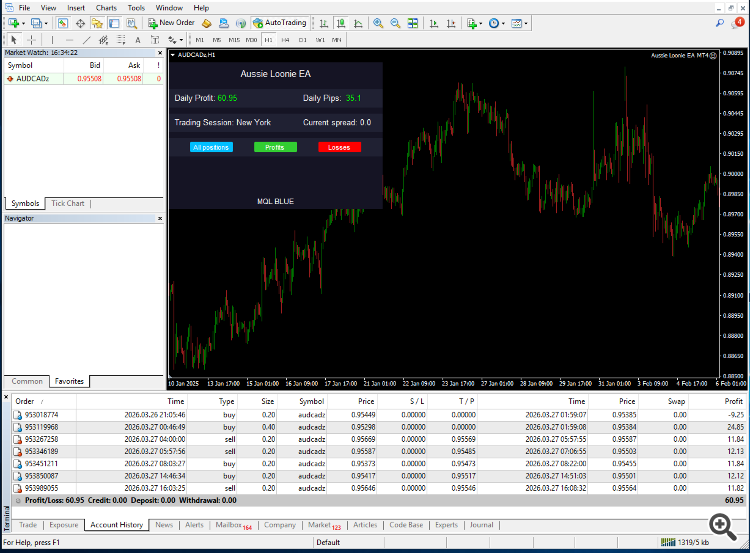This screenshot has width=750, height=553.
Task: Switch to the Tick Chart tab
Action: (x=67, y=203)
